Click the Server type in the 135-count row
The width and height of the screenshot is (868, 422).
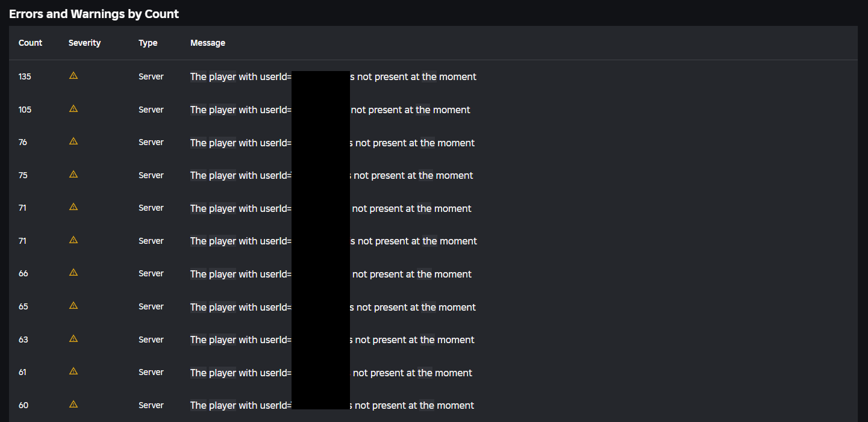click(151, 76)
